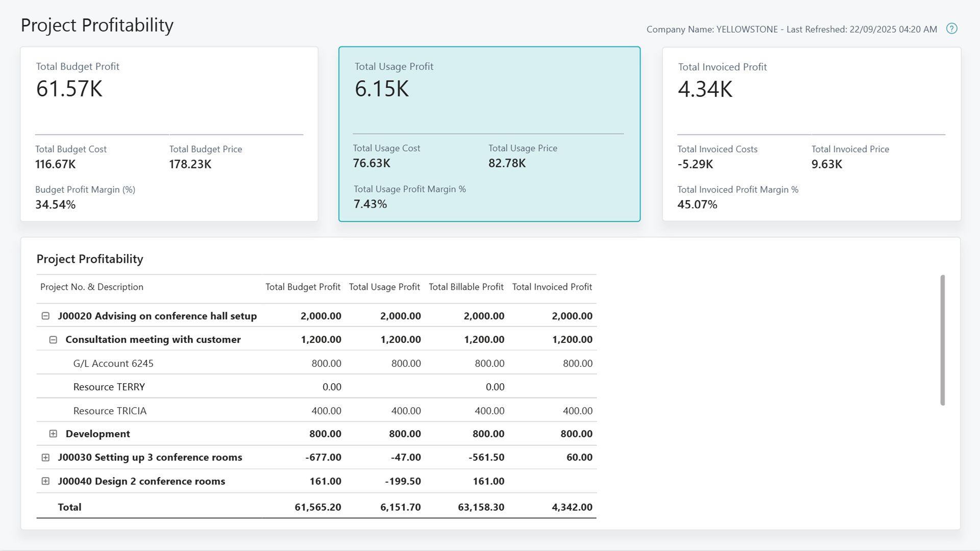Click the Total Billable Profit column header

pyautogui.click(x=466, y=287)
